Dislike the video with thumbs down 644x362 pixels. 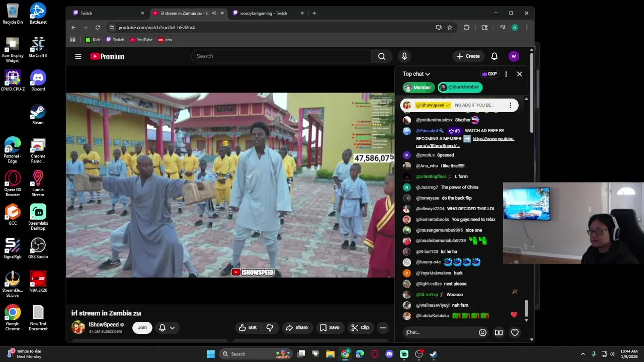click(270, 328)
